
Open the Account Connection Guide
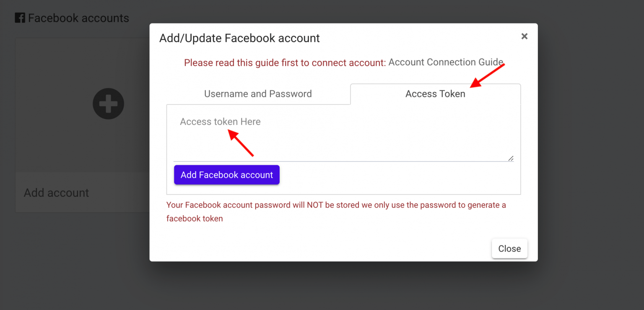pos(445,62)
